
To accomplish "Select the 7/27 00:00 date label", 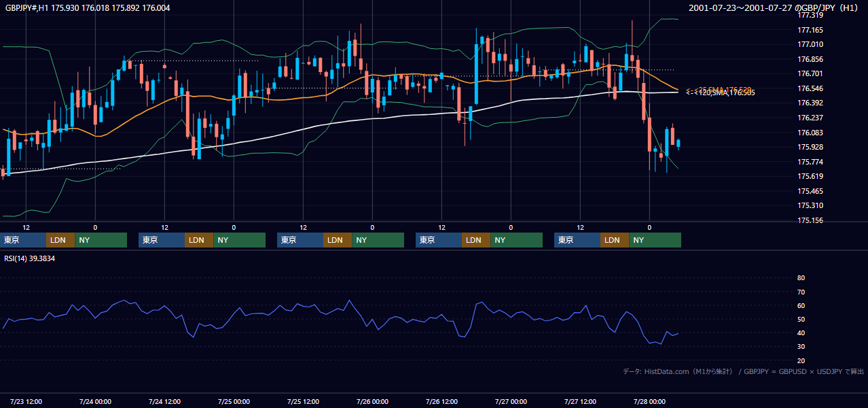I will (511, 402).
